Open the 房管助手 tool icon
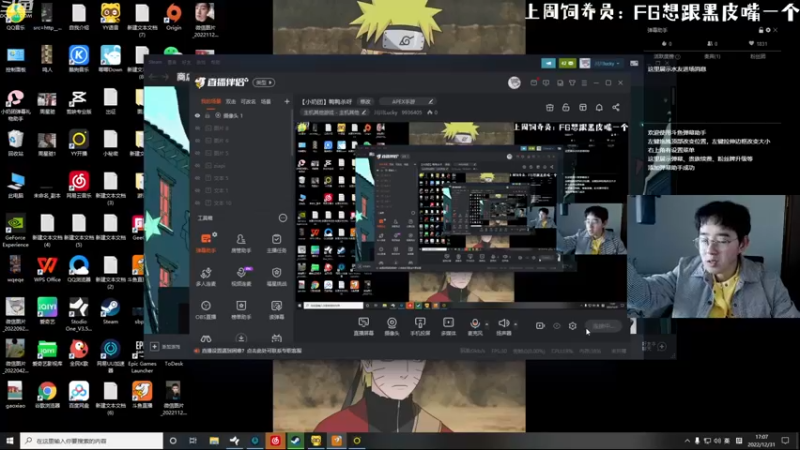Image resolution: width=800 pixels, height=450 pixels. tap(241, 243)
